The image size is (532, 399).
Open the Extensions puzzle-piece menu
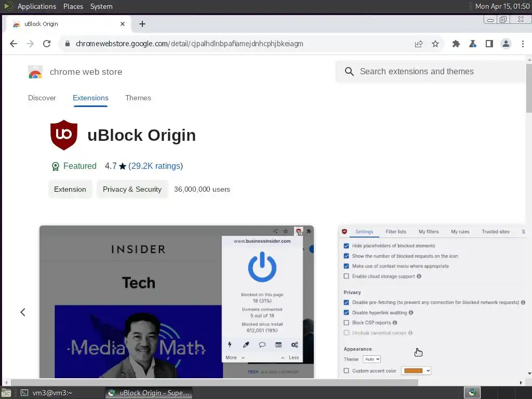pyautogui.click(x=456, y=44)
